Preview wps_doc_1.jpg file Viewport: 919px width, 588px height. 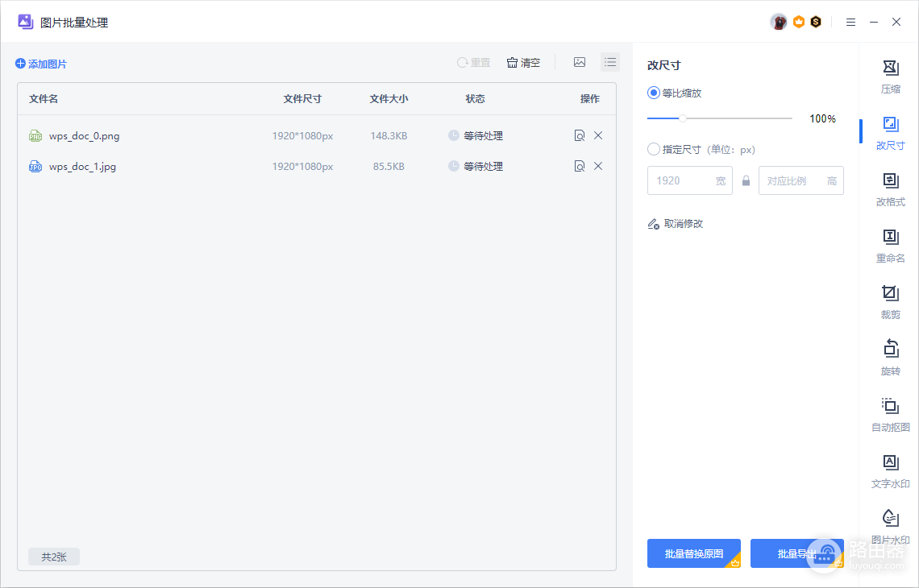(x=580, y=166)
